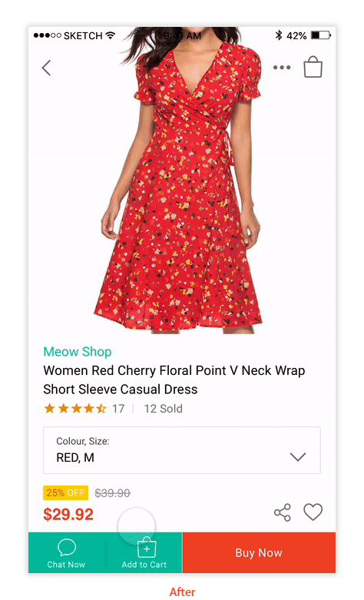
Task: Tap the back arrow icon
Action: pyautogui.click(x=46, y=68)
